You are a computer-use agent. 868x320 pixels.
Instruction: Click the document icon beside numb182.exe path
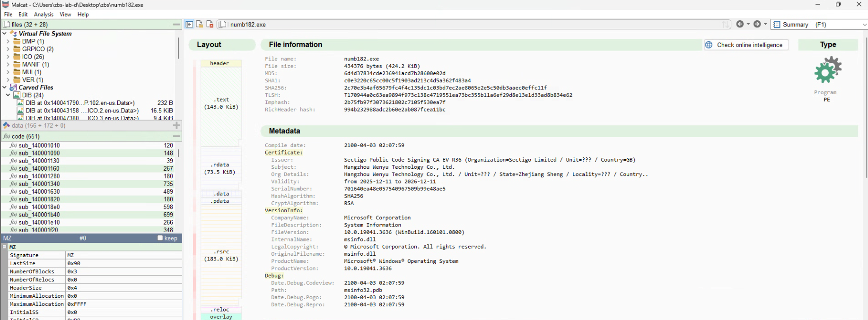tap(223, 24)
